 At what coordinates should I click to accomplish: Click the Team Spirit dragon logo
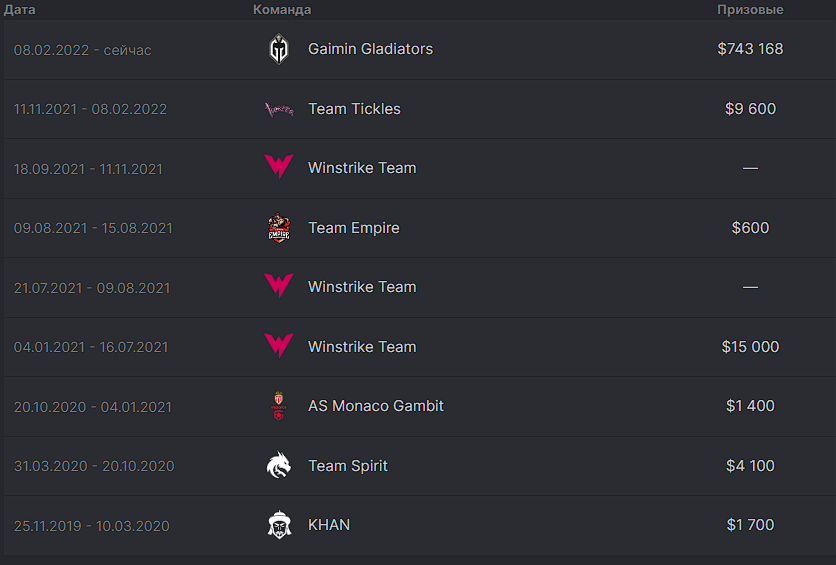[279, 465]
